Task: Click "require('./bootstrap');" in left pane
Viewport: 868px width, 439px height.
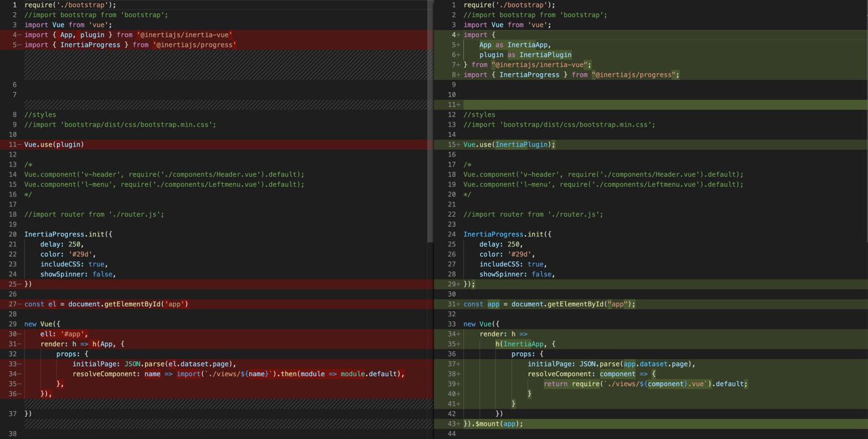Action: pyautogui.click(x=71, y=5)
